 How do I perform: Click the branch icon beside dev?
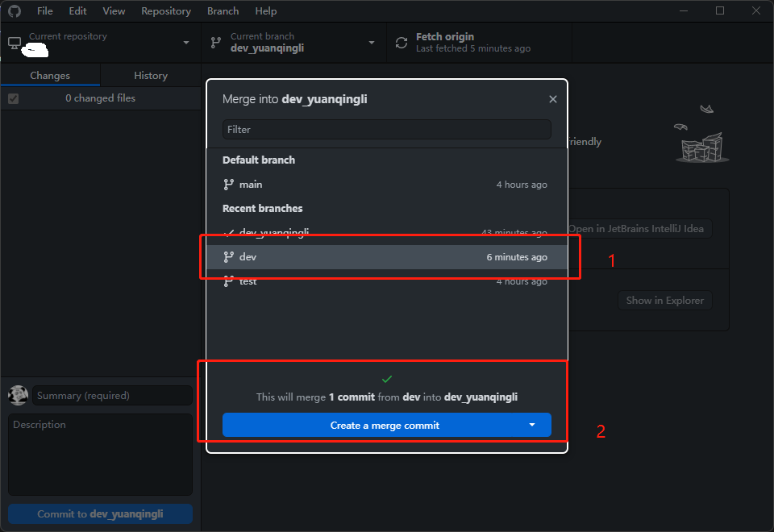point(228,257)
